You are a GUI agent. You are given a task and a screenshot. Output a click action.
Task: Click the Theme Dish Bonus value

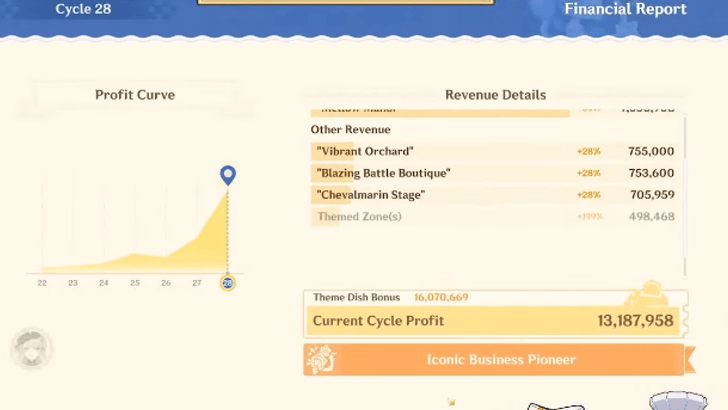(440, 297)
